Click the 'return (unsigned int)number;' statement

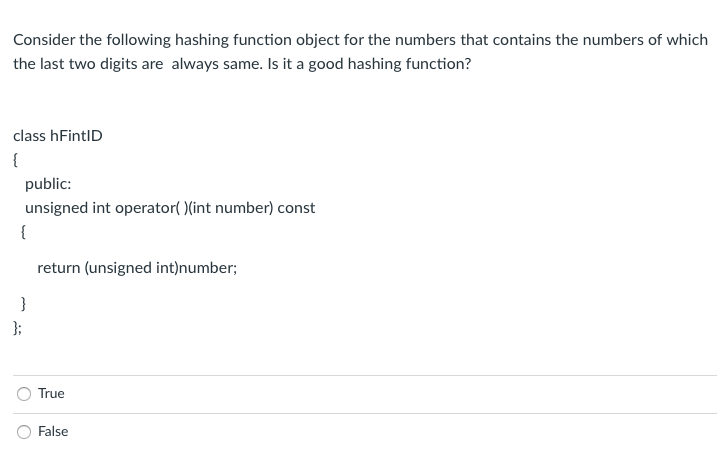pos(137,268)
